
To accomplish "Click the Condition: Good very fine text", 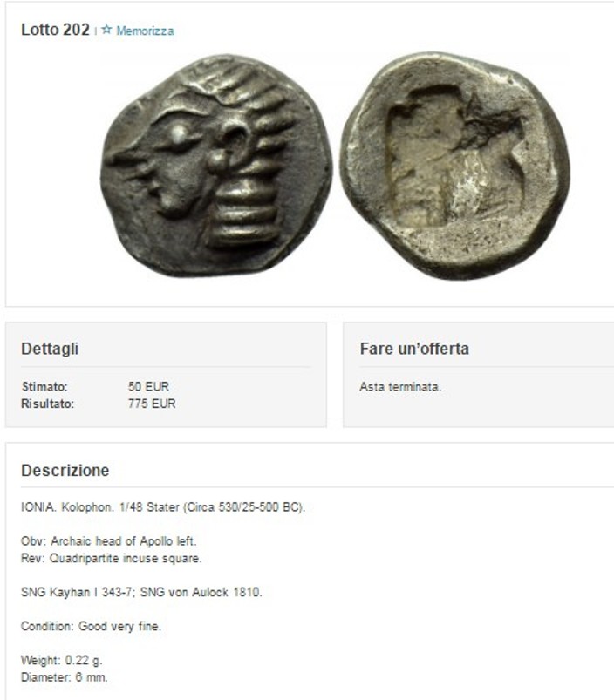I will pos(91,627).
